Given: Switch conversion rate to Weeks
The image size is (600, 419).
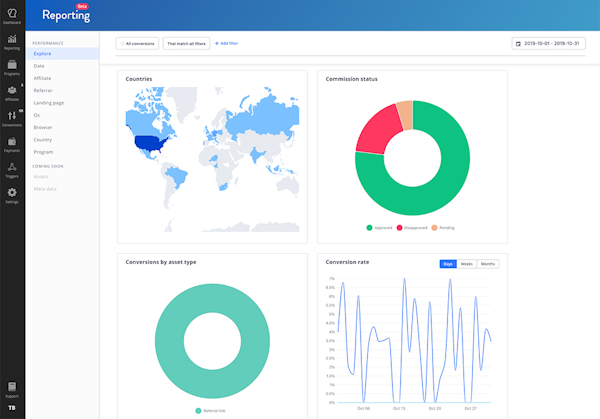Looking at the screenshot, I should pos(468,264).
